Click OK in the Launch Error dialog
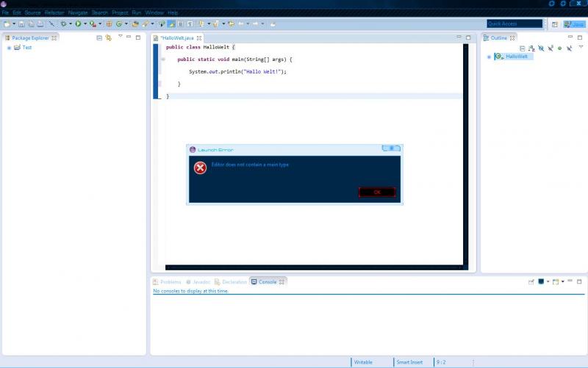588x368 pixels. 377,192
